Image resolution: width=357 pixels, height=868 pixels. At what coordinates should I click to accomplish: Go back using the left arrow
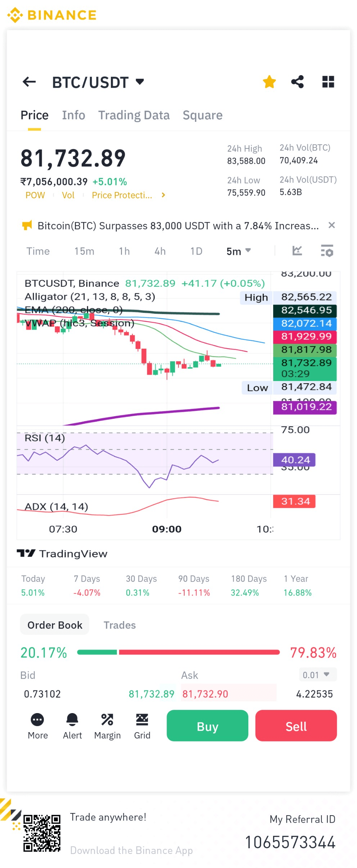(29, 82)
